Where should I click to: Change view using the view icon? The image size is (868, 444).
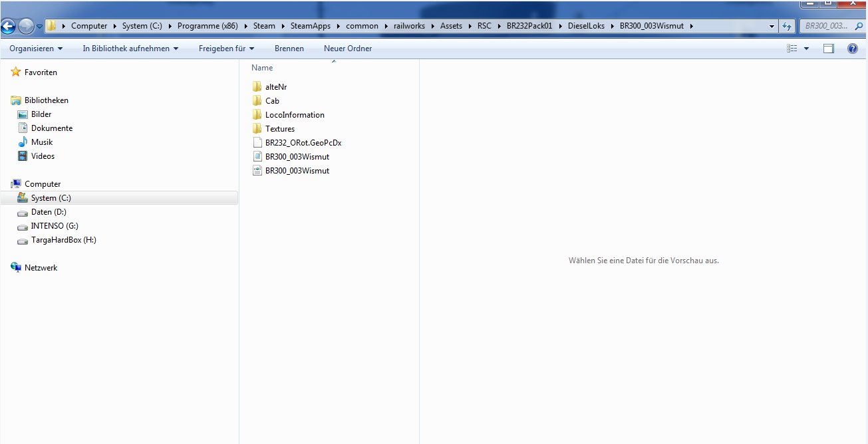tap(792, 49)
